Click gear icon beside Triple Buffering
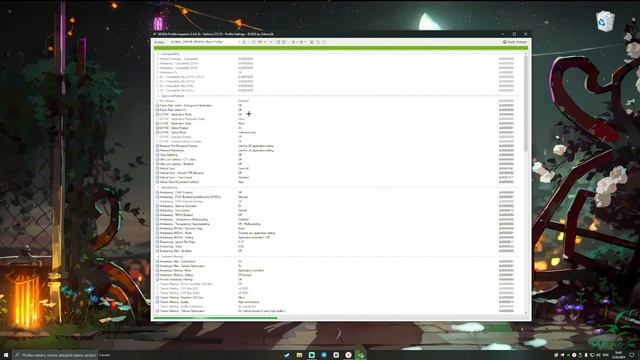Viewport: 640px width, 360px height. coord(157,155)
